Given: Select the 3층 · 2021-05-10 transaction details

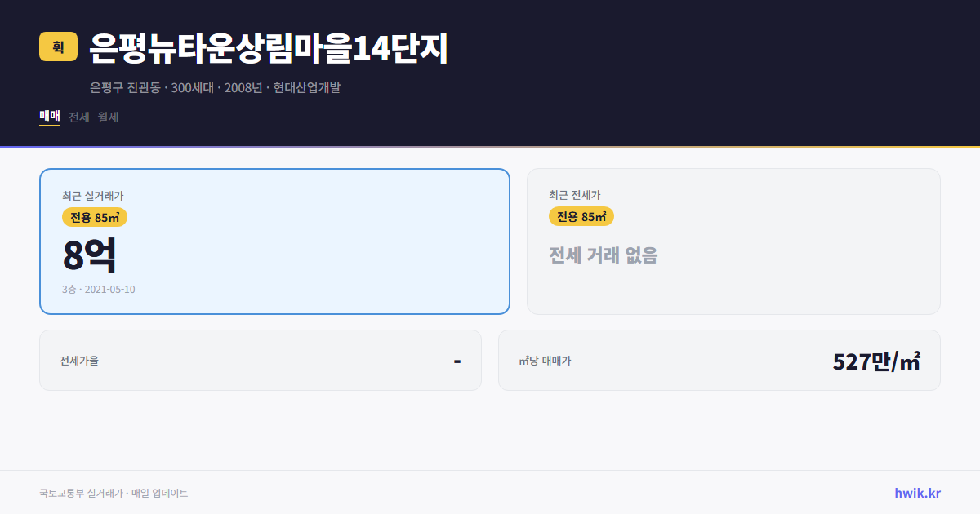Looking at the screenshot, I should (99, 288).
